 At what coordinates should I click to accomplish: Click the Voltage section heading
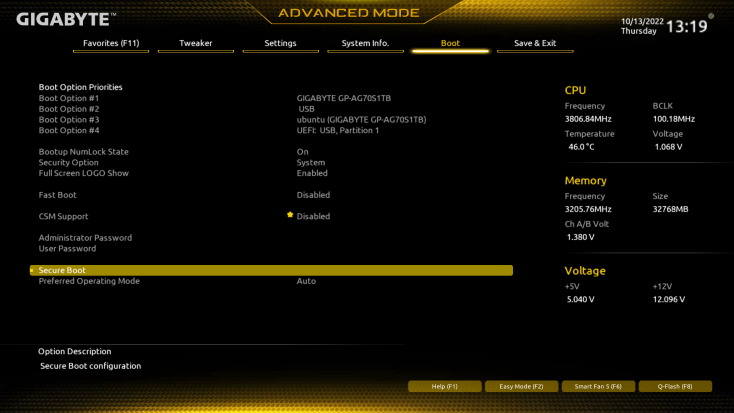[x=585, y=271]
